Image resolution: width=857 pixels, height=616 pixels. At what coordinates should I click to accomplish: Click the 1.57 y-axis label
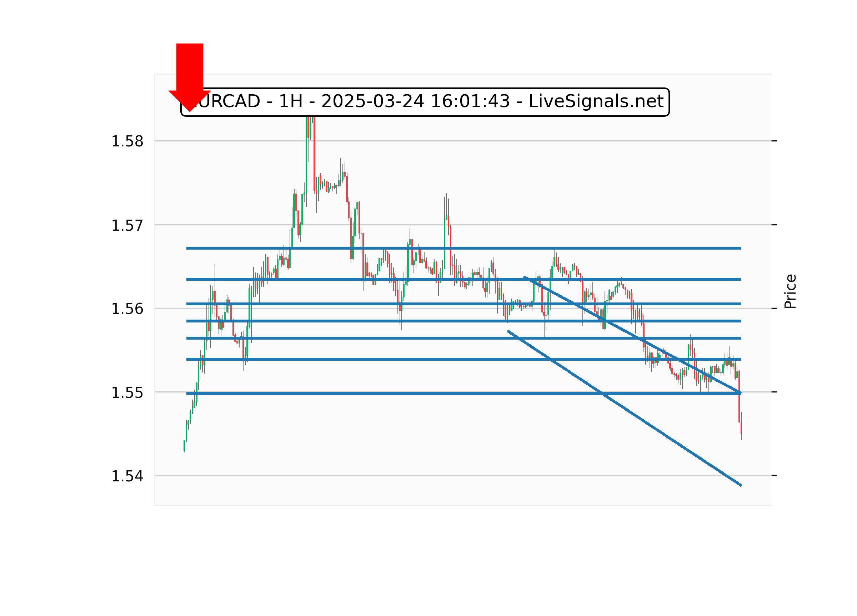click(x=127, y=226)
